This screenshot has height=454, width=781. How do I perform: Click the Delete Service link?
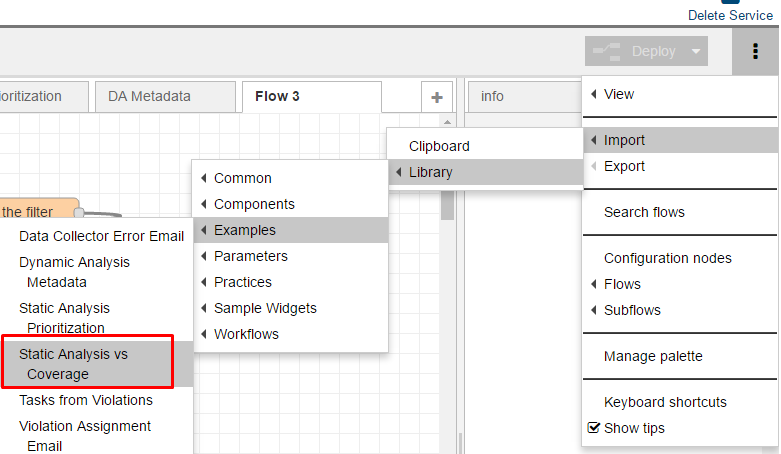point(730,15)
